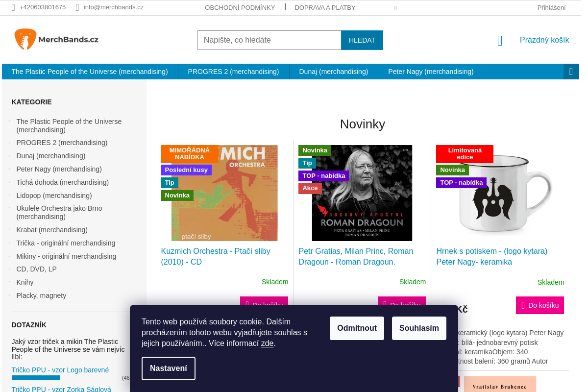Open Lidopop category

tap(54, 196)
